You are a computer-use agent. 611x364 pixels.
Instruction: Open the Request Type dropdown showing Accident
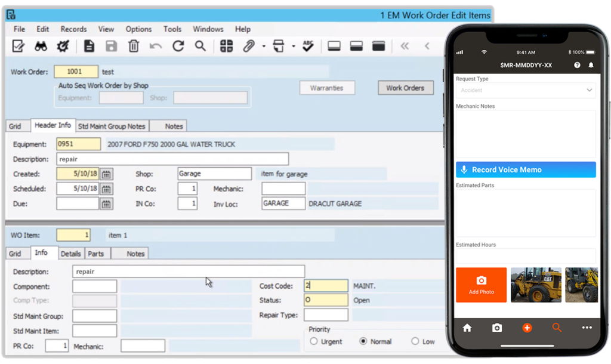(525, 89)
